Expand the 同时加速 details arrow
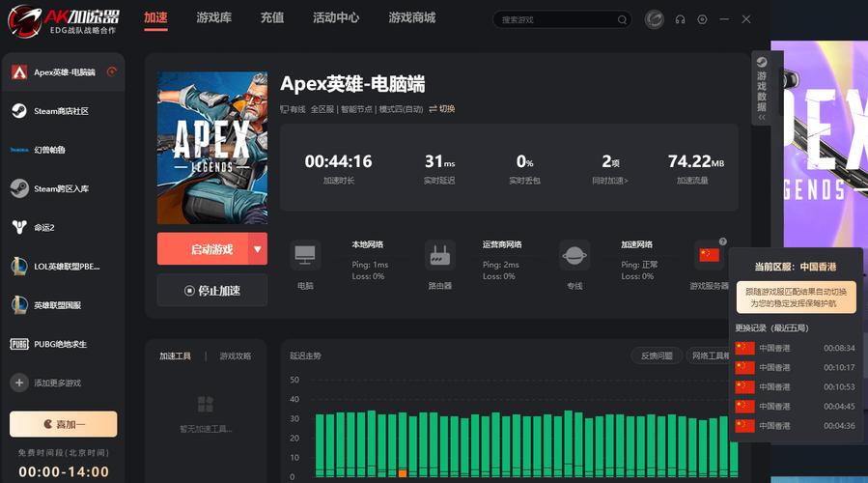Viewport: 868px width, 483px height. tap(611, 181)
